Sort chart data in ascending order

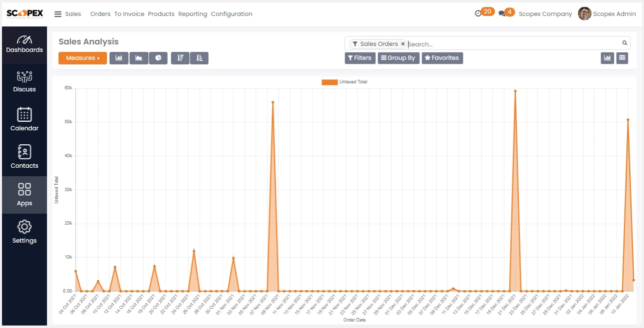pos(199,58)
